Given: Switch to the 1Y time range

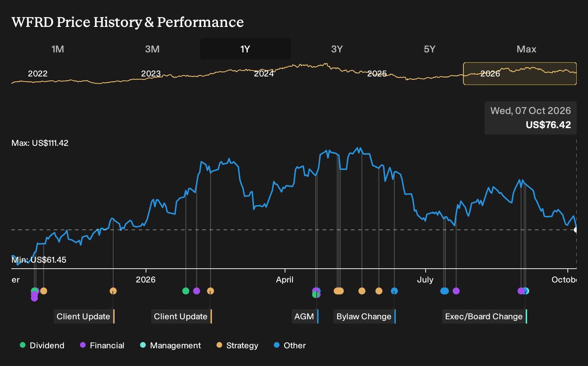Looking at the screenshot, I should 245,49.
